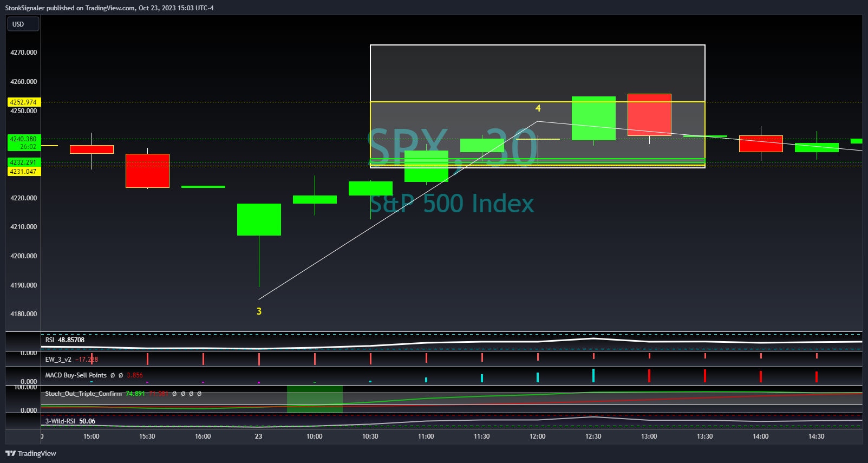Select the yellow 4252.974 price label
The height and width of the screenshot is (463, 868).
[24, 102]
